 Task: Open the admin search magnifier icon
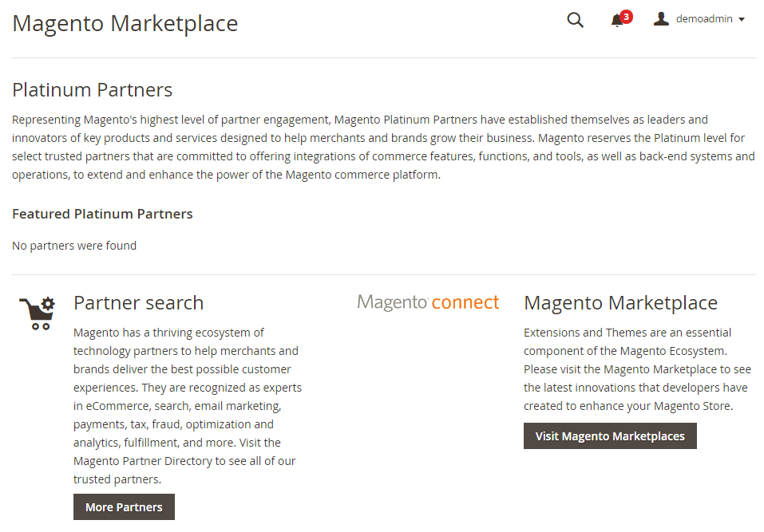click(575, 20)
